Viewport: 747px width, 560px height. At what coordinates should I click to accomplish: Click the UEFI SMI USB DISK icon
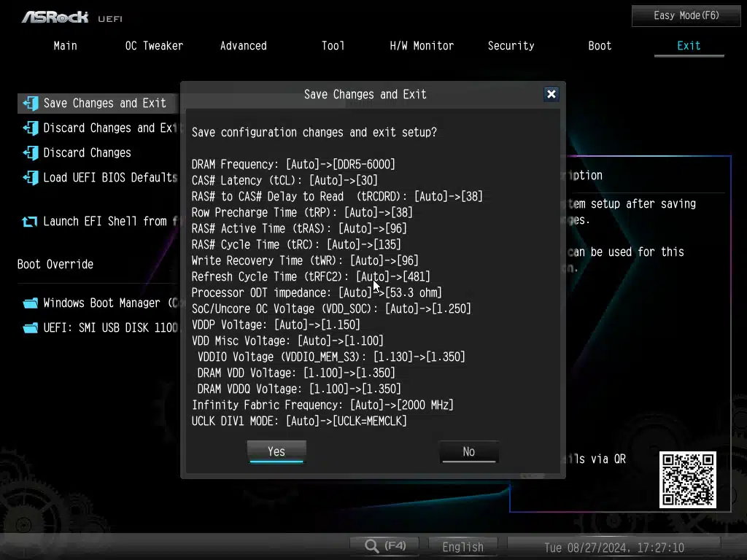pos(30,328)
